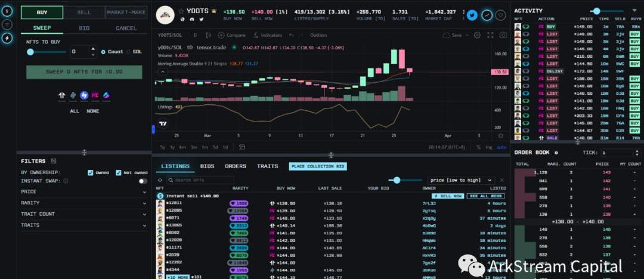Select the Magic Eden marketplace icon

point(95,95)
